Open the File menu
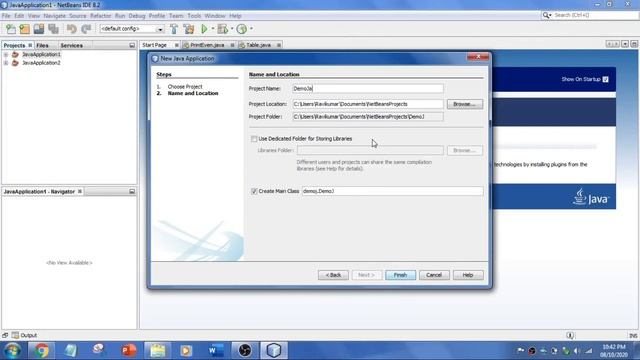The height and width of the screenshot is (360, 640). click(6, 16)
